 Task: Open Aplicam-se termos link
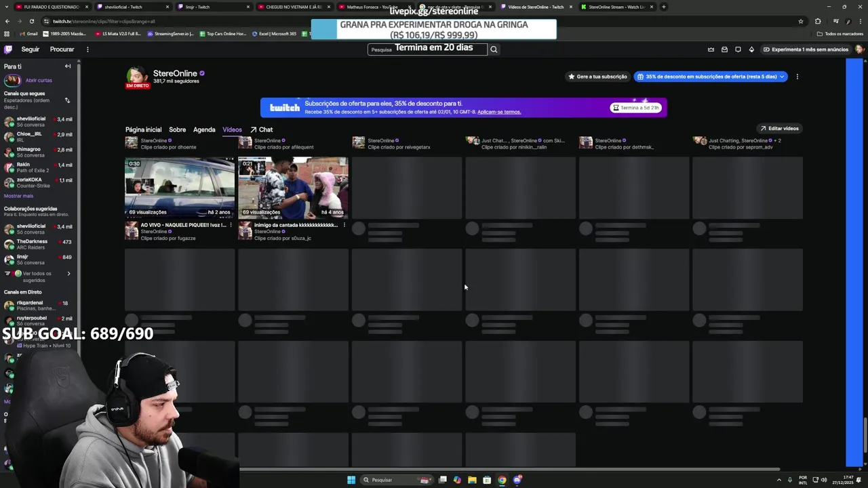(499, 112)
